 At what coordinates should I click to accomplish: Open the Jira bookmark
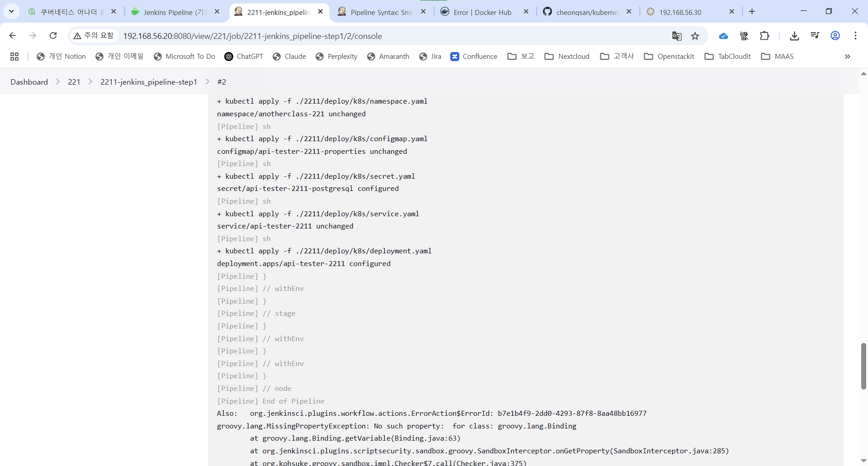(x=430, y=57)
